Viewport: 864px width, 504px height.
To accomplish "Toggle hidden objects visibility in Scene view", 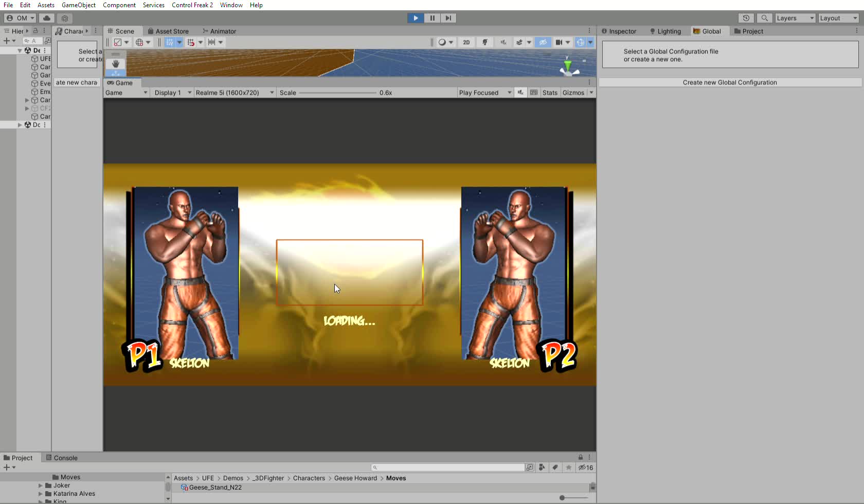I will tap(543, 43).
